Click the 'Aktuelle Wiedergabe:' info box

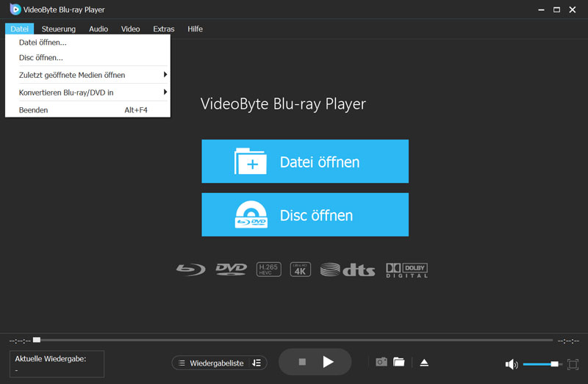click(57, 363)
